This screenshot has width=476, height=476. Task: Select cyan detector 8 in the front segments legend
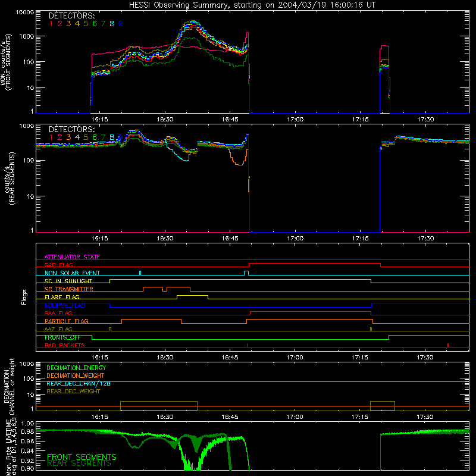[x=112, y=24]
